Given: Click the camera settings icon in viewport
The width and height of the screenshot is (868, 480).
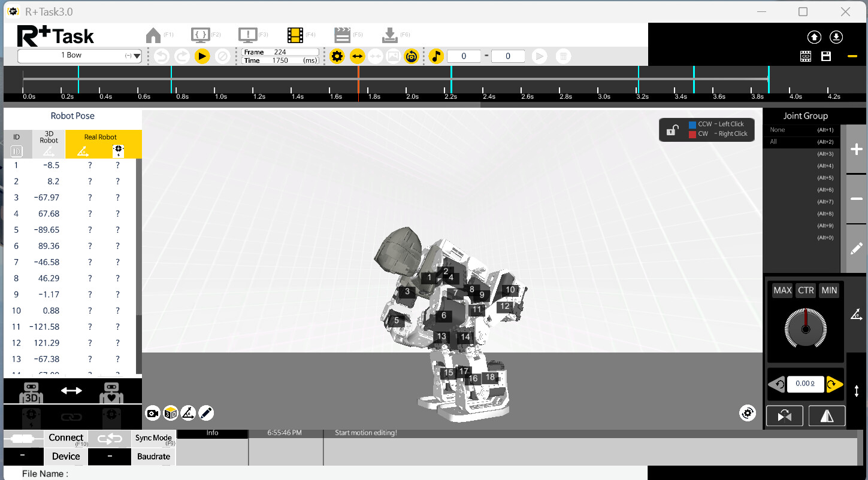Looking at the screenshot, I should (153, 413).
